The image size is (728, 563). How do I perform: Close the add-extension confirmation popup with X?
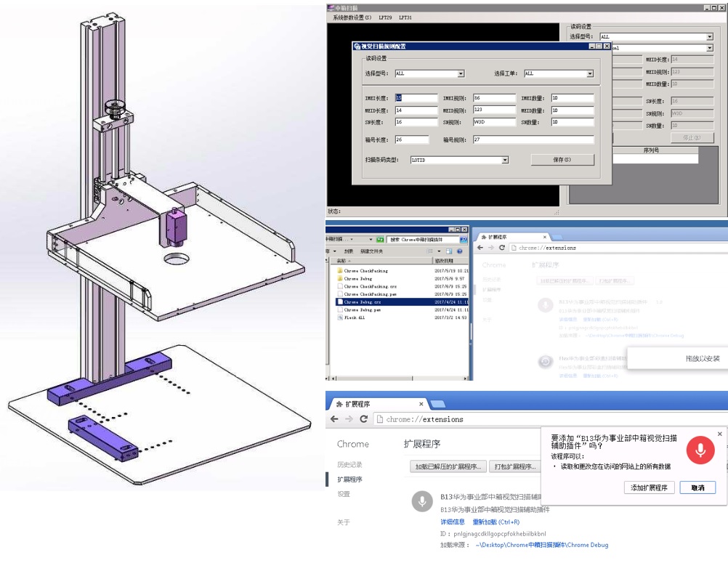720,434
